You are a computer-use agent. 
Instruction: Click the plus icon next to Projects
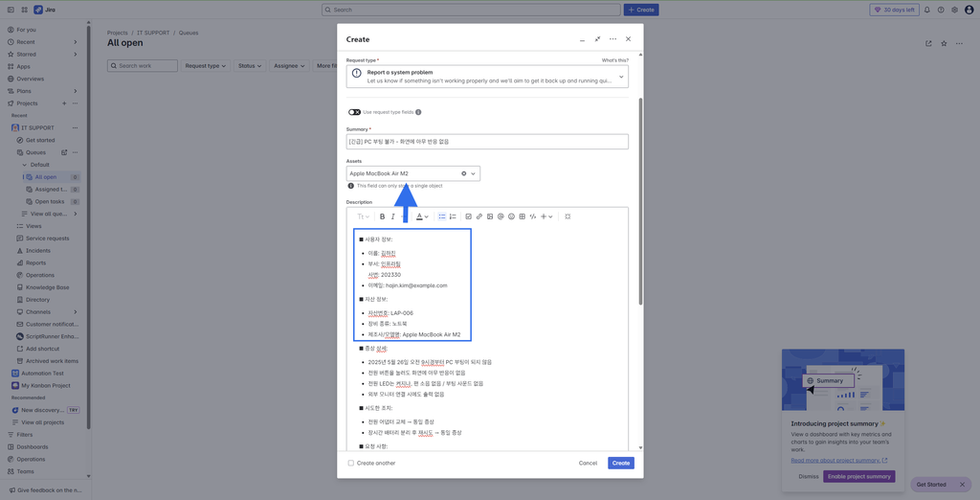(64, 103)
